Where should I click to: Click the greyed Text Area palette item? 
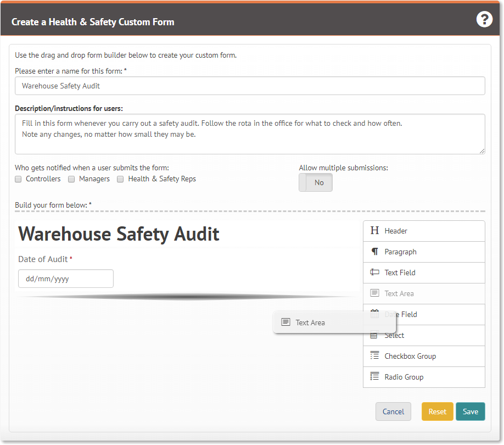coord(424,293)
